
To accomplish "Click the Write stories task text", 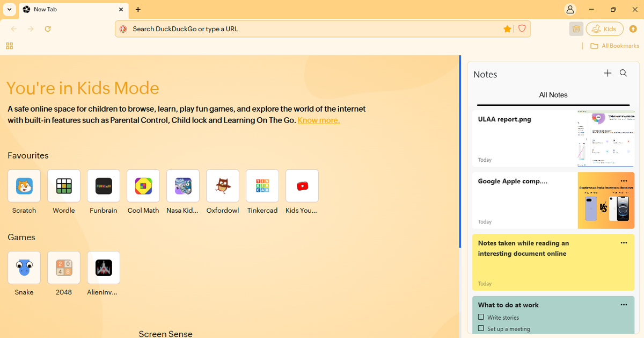I will tap(503, 317).
